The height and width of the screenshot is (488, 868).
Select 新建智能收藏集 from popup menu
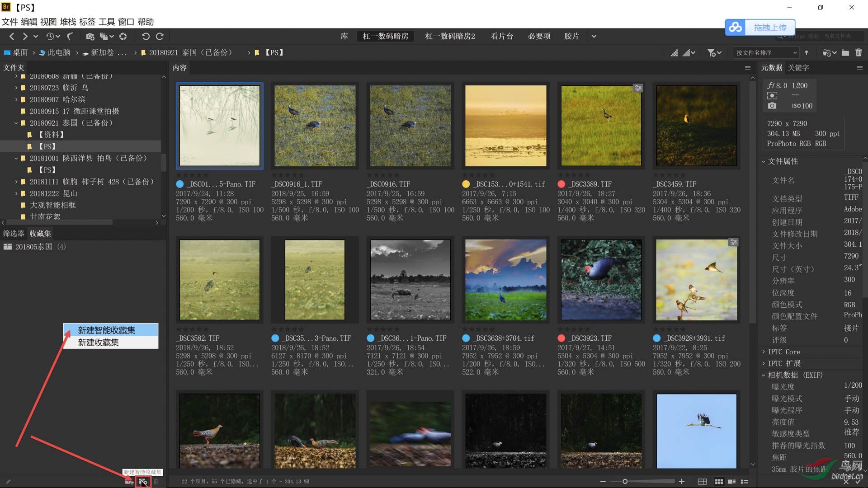(x=107, y=330)
